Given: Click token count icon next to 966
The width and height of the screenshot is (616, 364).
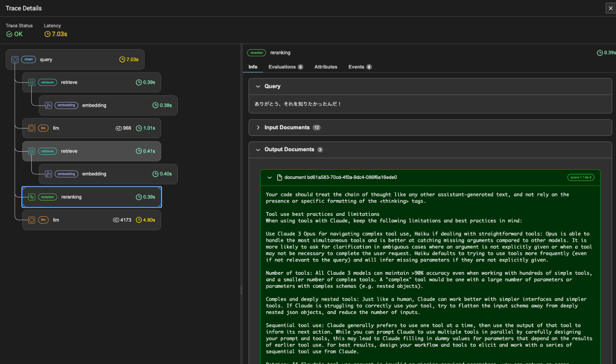Looking at the screenshot, I should click(118, 128).
